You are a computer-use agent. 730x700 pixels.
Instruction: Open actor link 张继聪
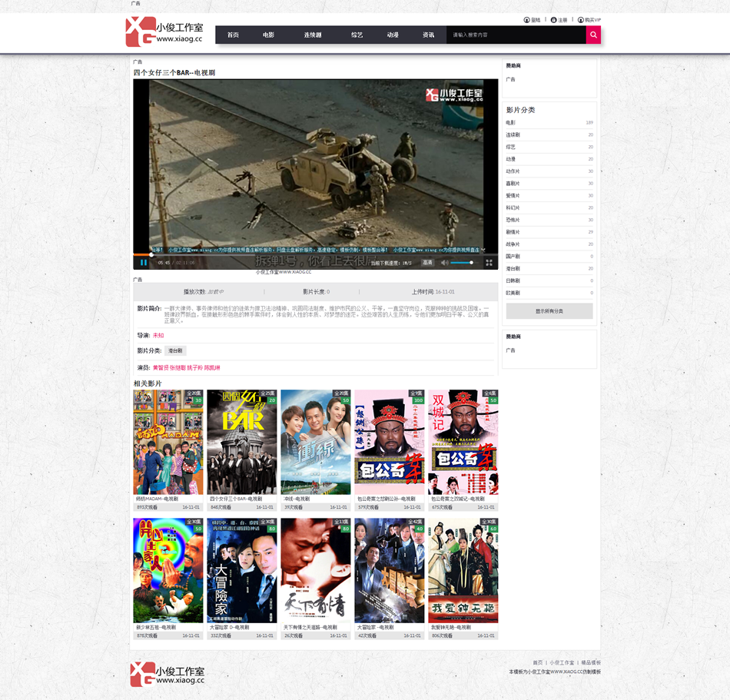tap(178, 368)
